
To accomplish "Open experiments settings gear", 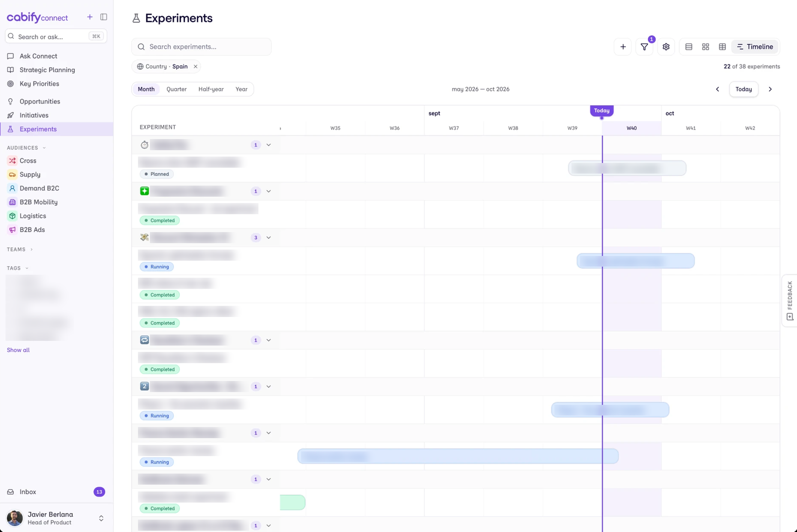I will (666, 47).
